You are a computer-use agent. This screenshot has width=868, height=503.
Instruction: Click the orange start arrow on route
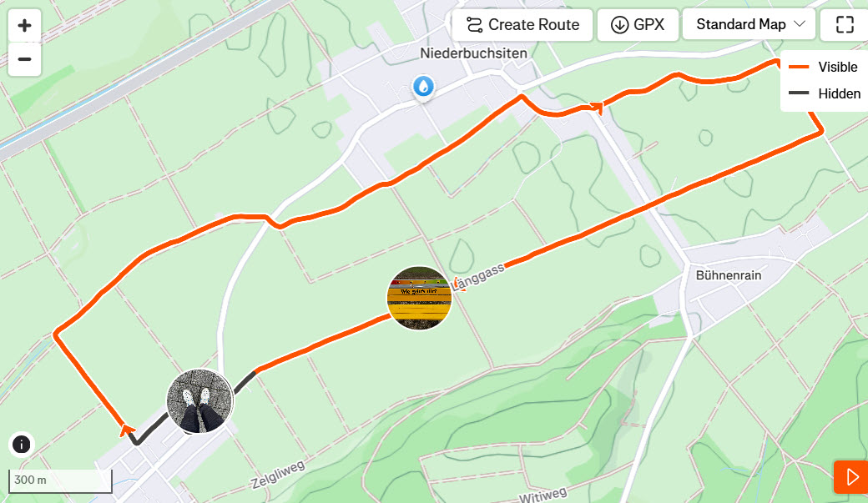[x=128, y=430]
